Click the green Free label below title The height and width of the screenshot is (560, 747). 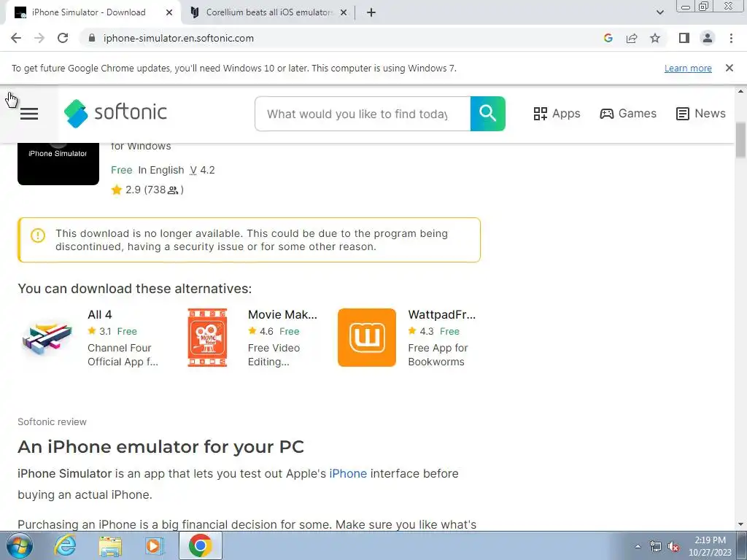[122, 170]
